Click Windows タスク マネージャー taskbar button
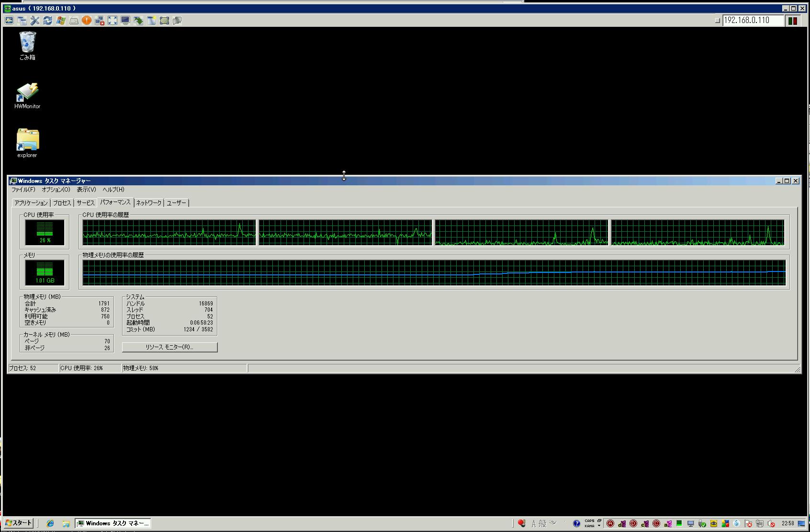810x532 pixels. (x=113, y=523)
